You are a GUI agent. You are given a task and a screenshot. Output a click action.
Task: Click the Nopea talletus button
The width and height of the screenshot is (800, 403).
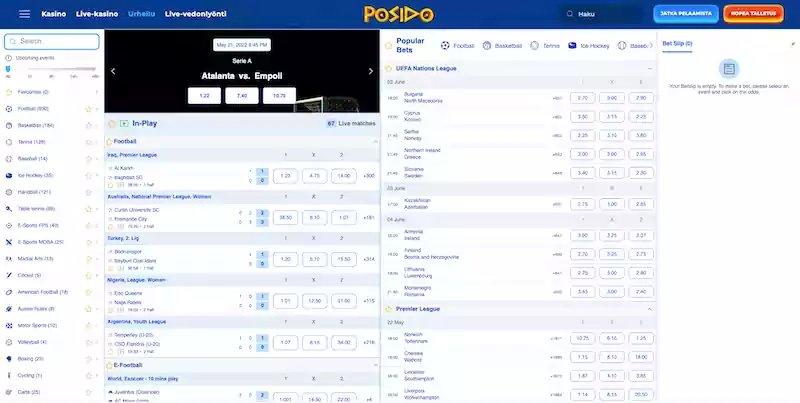pyautogui.click(x=753, y=14)
